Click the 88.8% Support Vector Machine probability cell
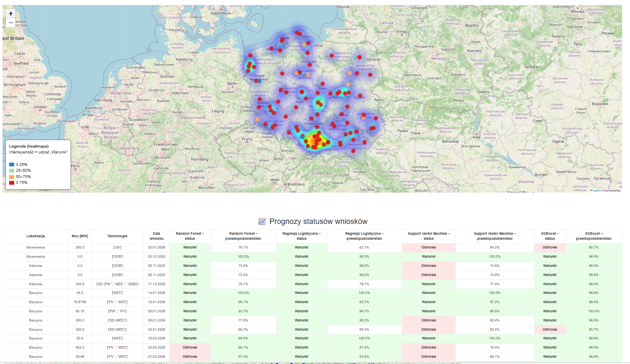This screenshot has width=630, height=364. (x=495, y=311)
